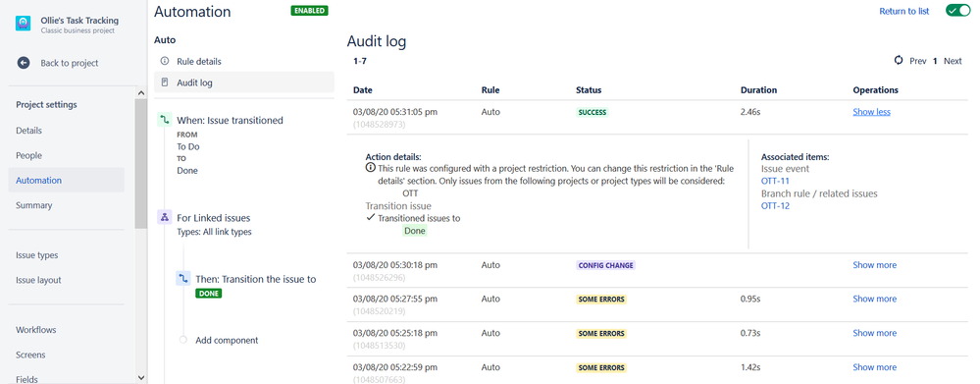This screenshot has height=384, width=980.
Task: Expand the CONFIG CHANGE entry with Show more
Action: [874, 265]
